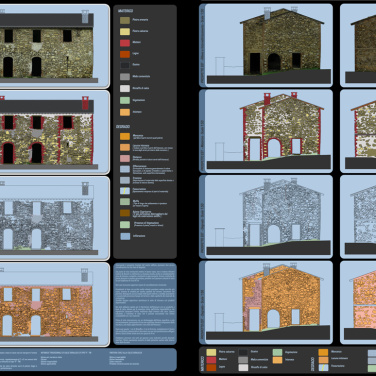The width and height of the screenshot is (376, 376).
Task: Select the blue Infiltrazione swatch
Action: 125,236
